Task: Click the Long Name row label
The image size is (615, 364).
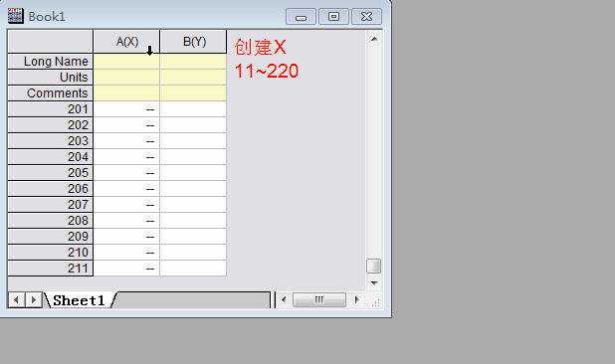Action: pyautogui.click(x=50, y=62)
